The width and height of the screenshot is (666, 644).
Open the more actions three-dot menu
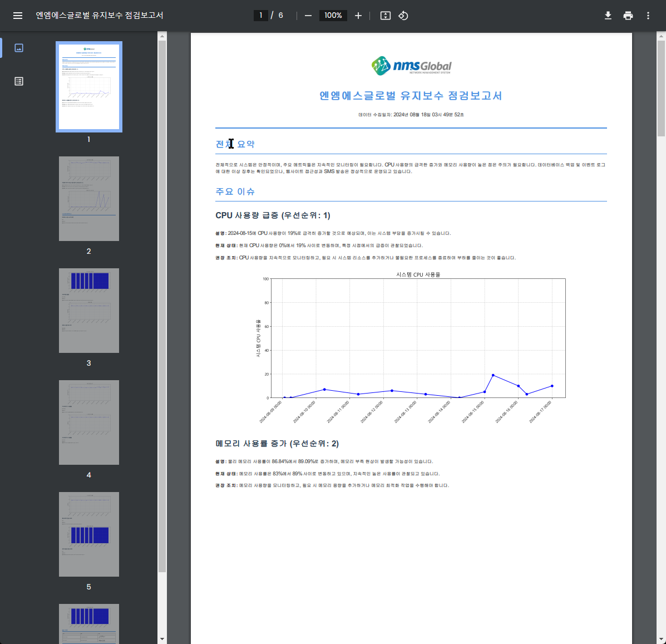tap(648, 16)
